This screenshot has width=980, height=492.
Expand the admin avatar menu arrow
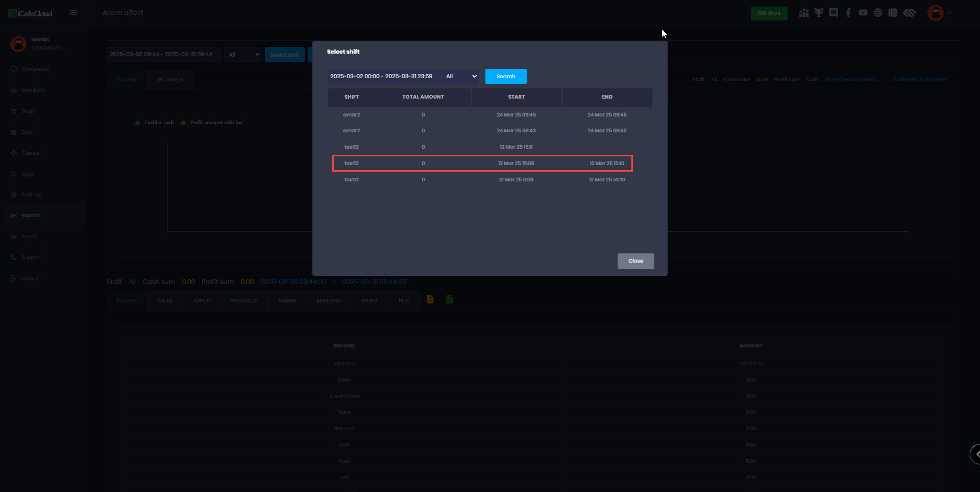(949, 13)
